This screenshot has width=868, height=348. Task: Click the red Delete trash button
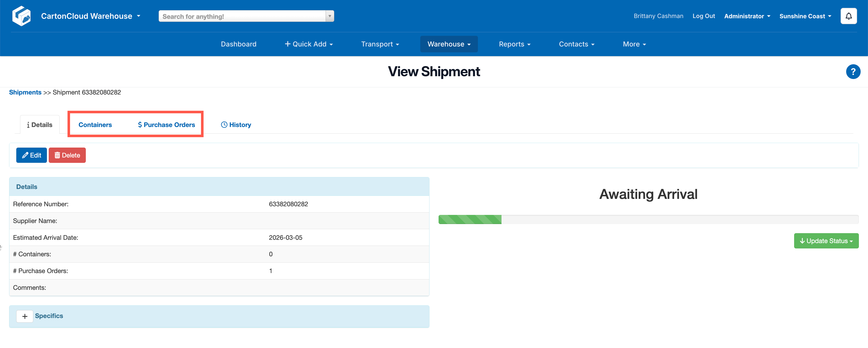[x=67, y=155]
